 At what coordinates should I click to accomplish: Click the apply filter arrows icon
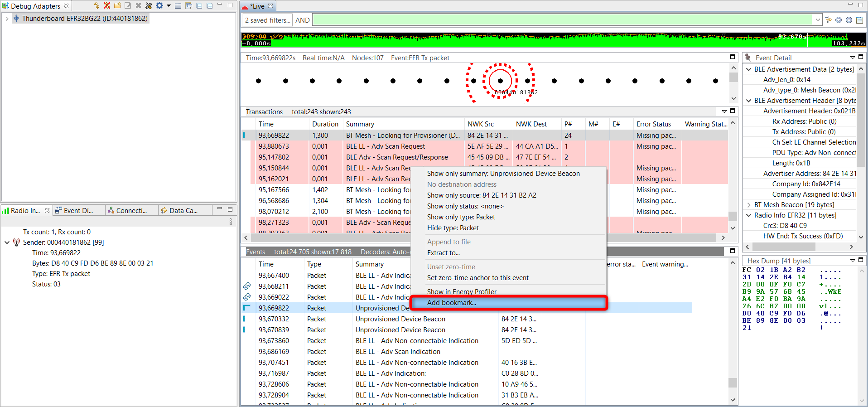click(828, 20)
